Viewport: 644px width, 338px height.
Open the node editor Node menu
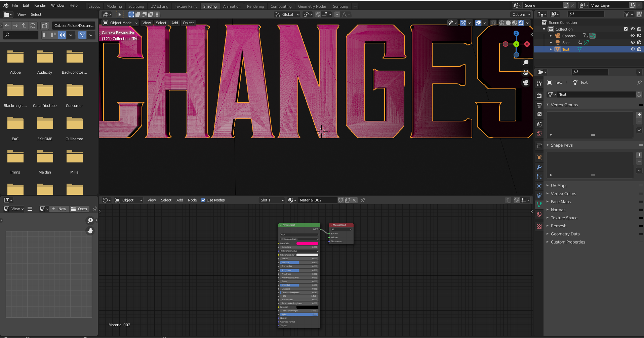[x=192, y=200]
